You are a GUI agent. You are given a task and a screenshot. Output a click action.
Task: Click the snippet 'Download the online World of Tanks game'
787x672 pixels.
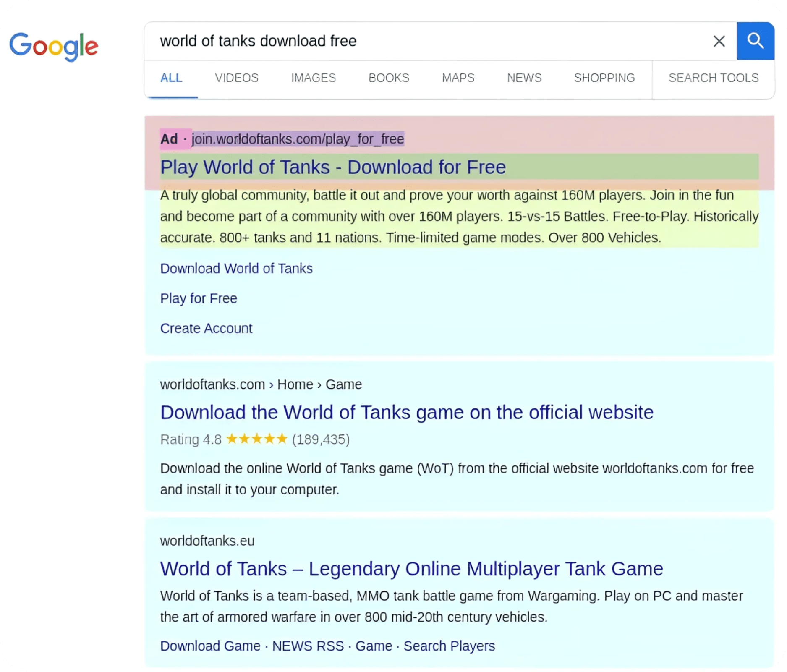click(x=457, y=479)
